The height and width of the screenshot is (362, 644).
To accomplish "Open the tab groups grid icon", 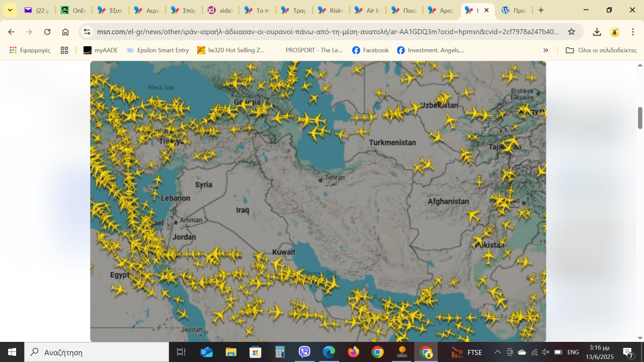I will point(64,50).
